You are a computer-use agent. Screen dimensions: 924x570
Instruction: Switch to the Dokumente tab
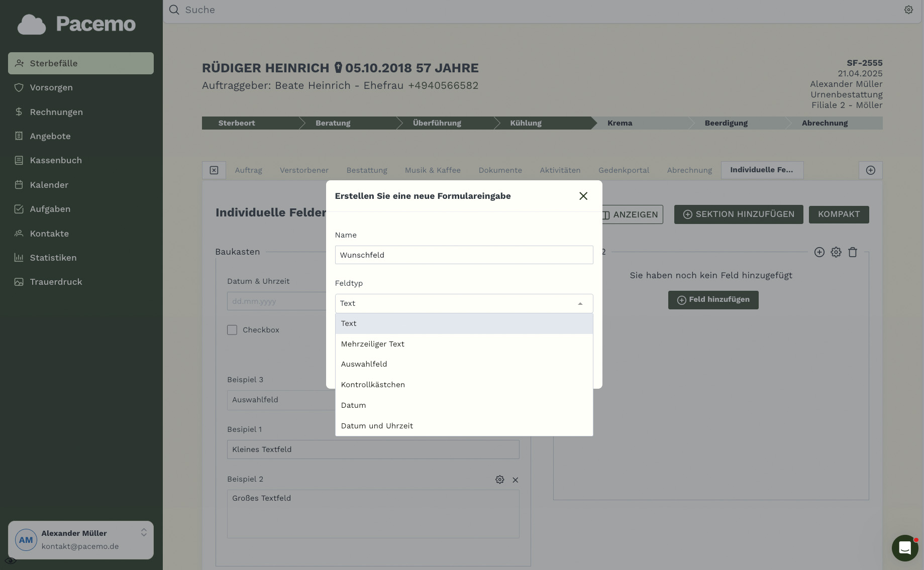[x=500, y=170]
